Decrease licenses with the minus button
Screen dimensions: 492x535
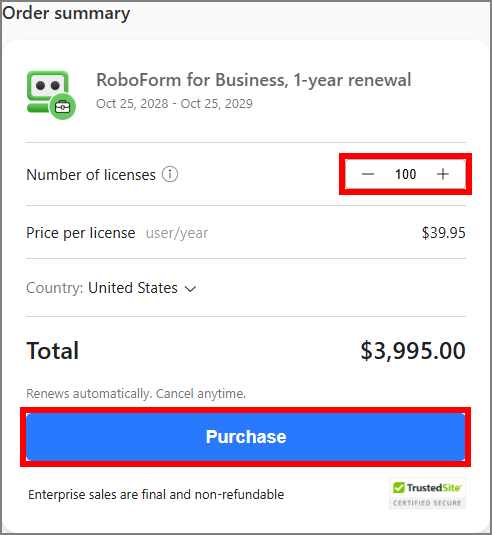(x=368, y=174)
